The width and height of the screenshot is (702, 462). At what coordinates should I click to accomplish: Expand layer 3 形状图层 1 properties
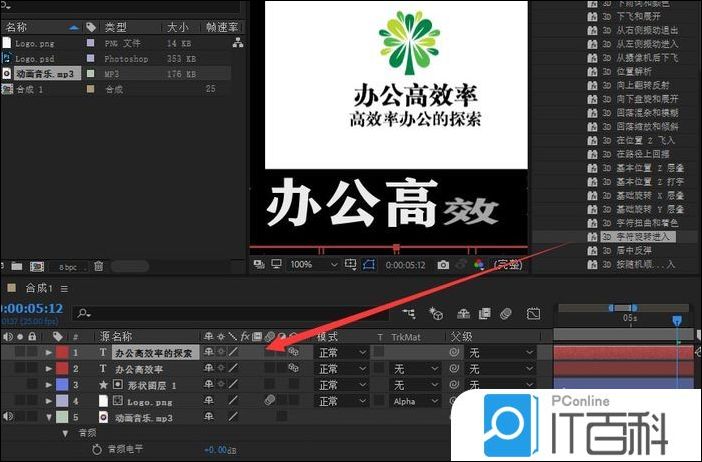click(x=49, y=385)
